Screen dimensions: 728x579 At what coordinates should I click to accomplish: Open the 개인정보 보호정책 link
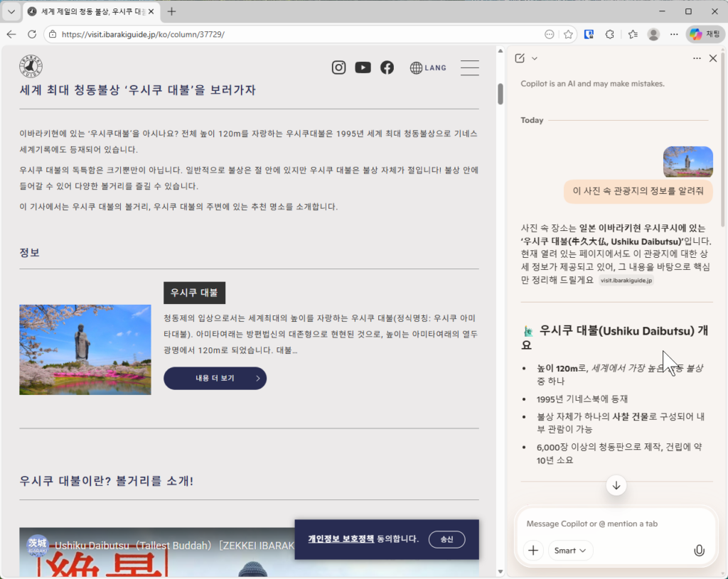coord(341,539)
